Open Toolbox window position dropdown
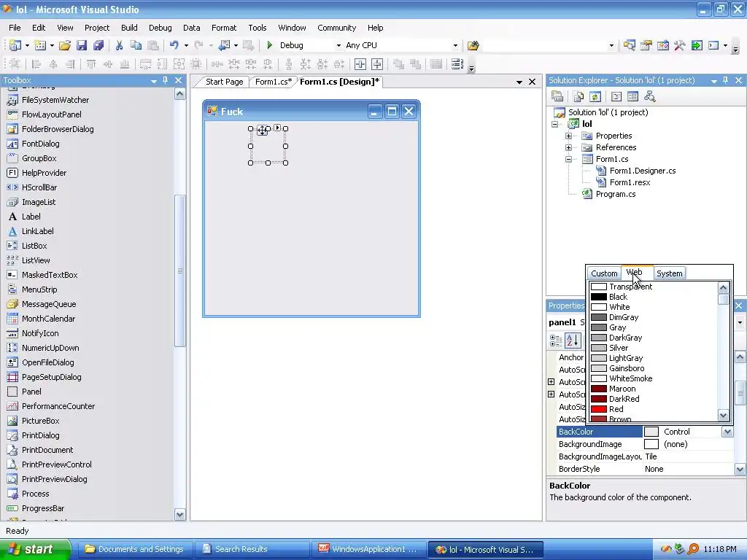This screenshot has width=747, height=560. 153,81
